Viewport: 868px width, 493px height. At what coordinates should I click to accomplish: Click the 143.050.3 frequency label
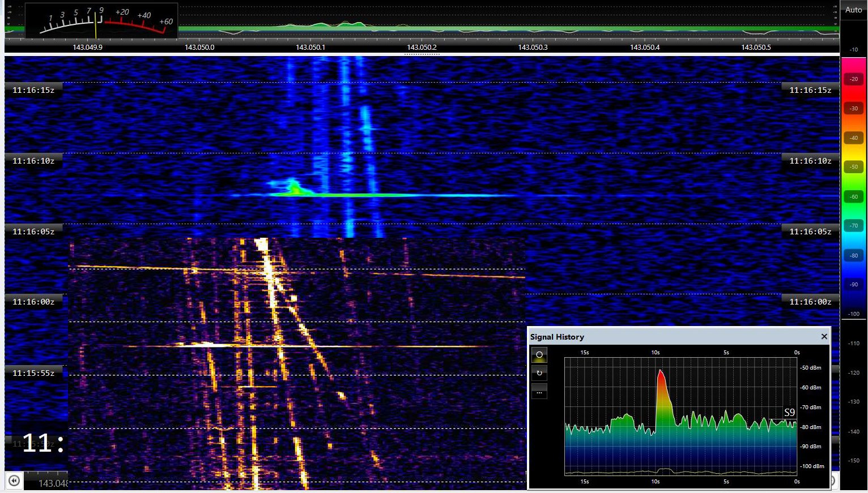click(533, 48)
